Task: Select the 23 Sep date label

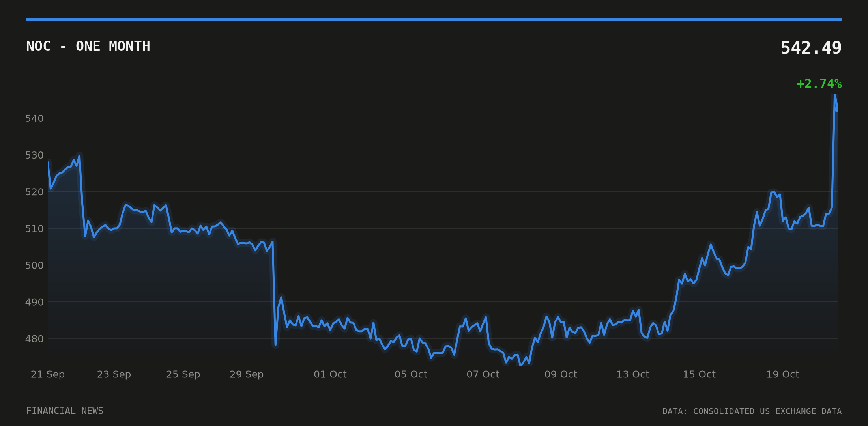Action: [114, 374]
